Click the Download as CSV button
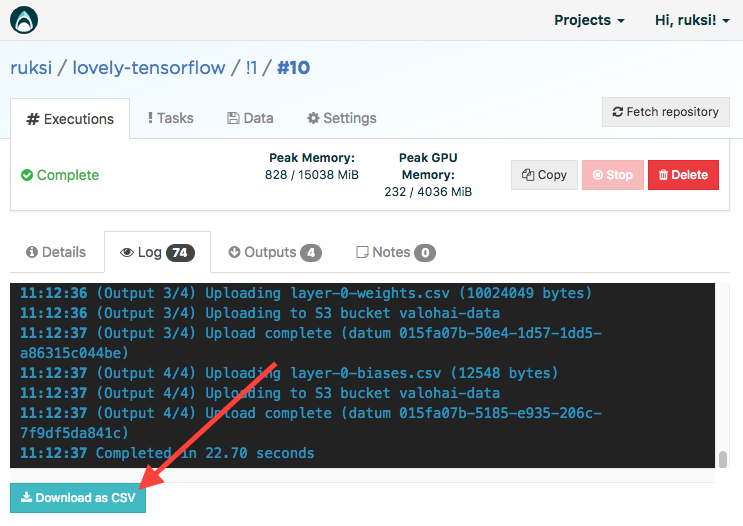The height and width of the screenshot is (526, 743). (x=78, y=498)
